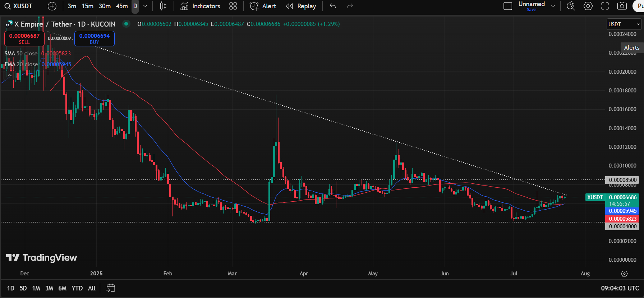Expand the layout name dropdown arrow
644x298 pixels.
[553, 6]
